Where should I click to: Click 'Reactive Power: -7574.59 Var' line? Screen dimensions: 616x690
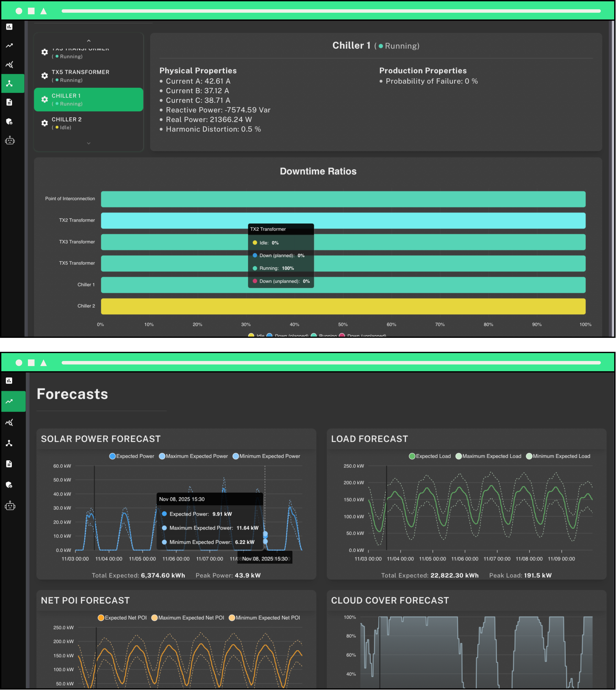click(x=218, y=110)
